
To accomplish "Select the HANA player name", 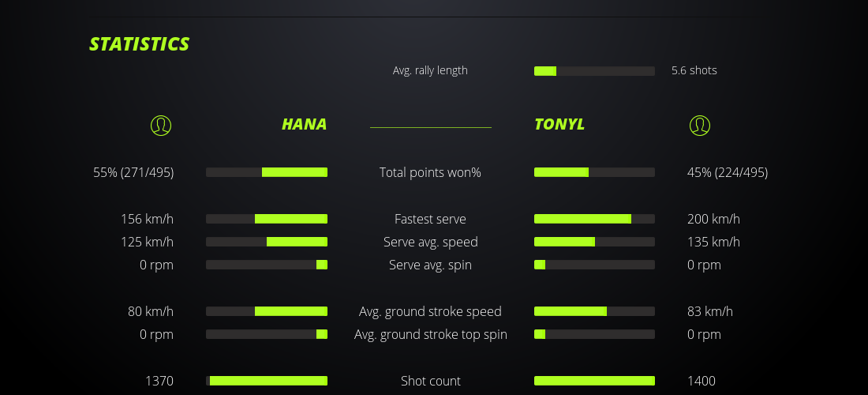I will point(304,124).
